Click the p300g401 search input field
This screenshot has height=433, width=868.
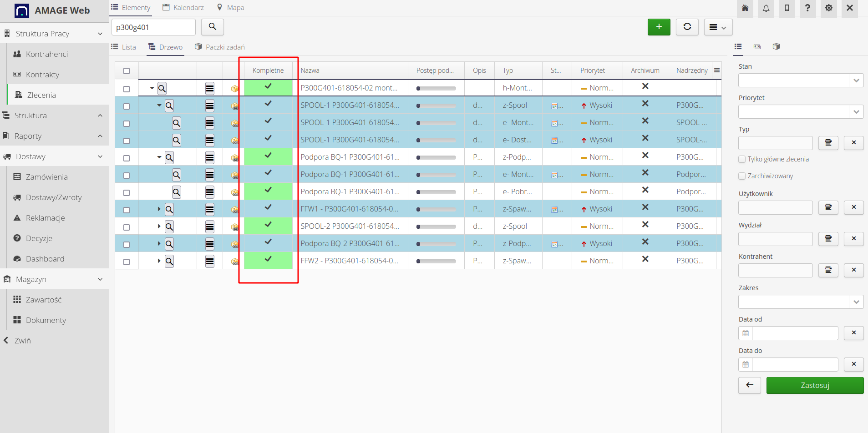(x=153, y=27)
